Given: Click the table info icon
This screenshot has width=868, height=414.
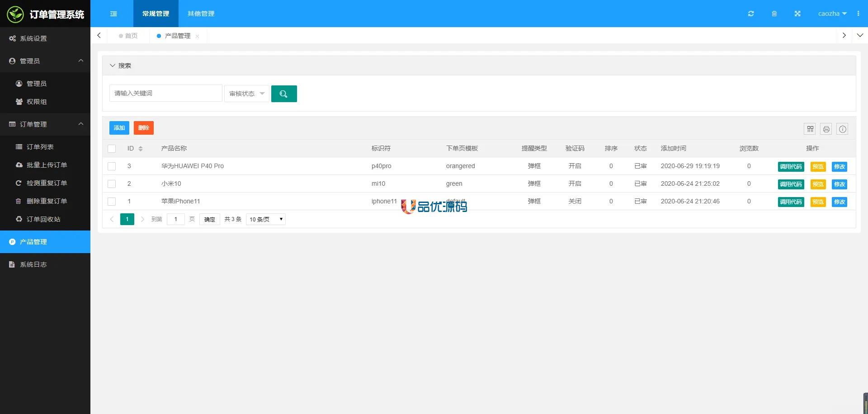Looking at the screenshot, I should (843, 129).
